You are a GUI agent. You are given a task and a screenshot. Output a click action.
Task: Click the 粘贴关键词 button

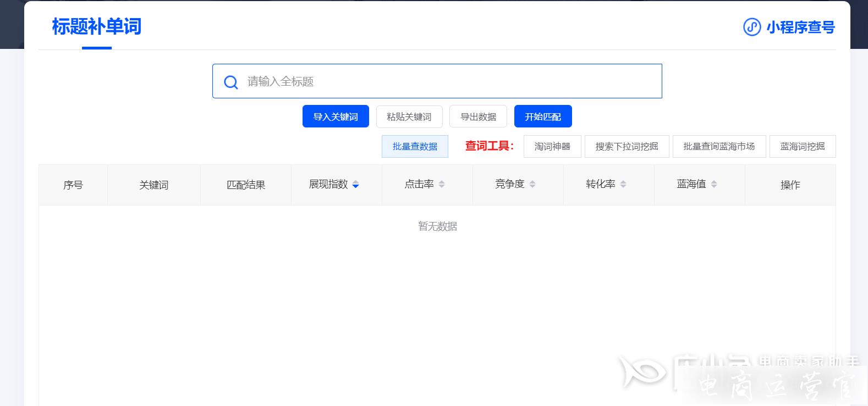point(409,116)
